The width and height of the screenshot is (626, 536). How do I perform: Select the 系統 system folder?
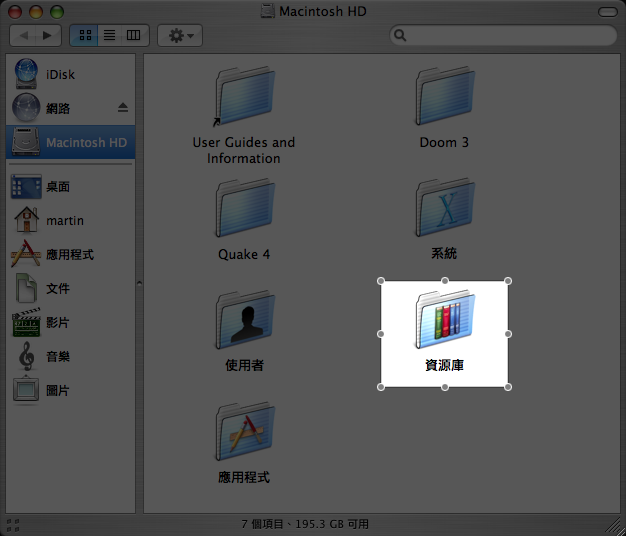pyautogui.click(x=444, y=220)
